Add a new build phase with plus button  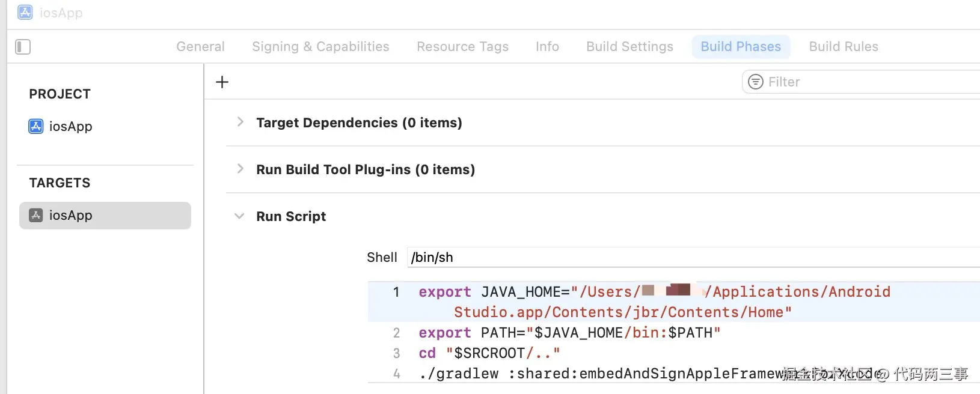[x=222, y=82]
